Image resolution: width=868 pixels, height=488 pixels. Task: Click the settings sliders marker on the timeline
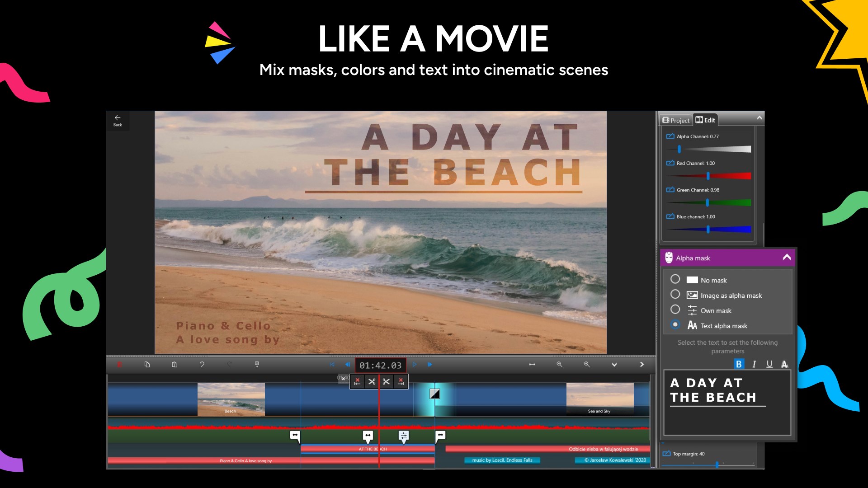404,436
